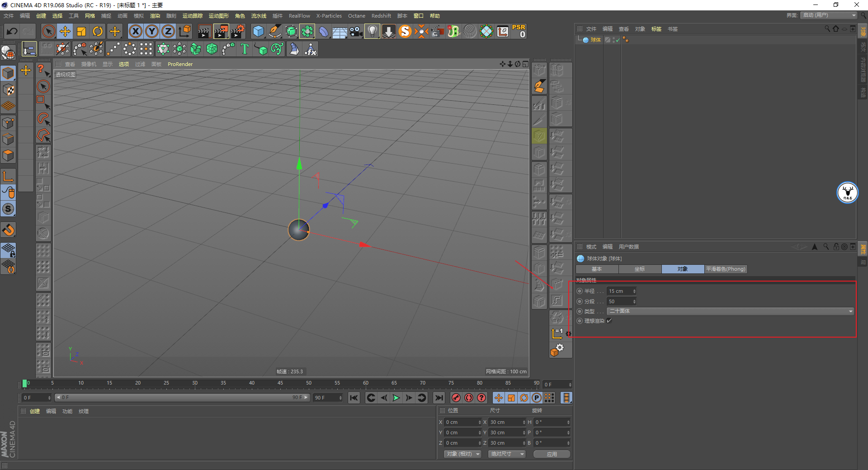Jump to the start of the animation
This screenshot has width=868, height=470.
(354, 398)
